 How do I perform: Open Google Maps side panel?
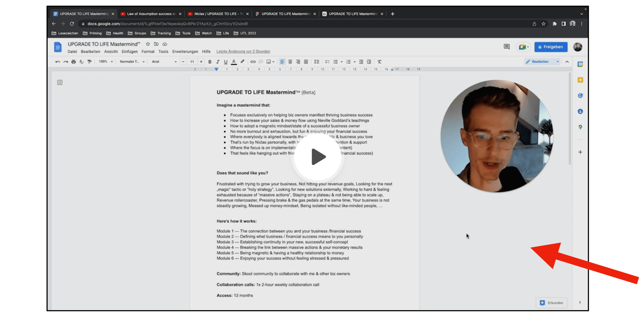[580, 127]
